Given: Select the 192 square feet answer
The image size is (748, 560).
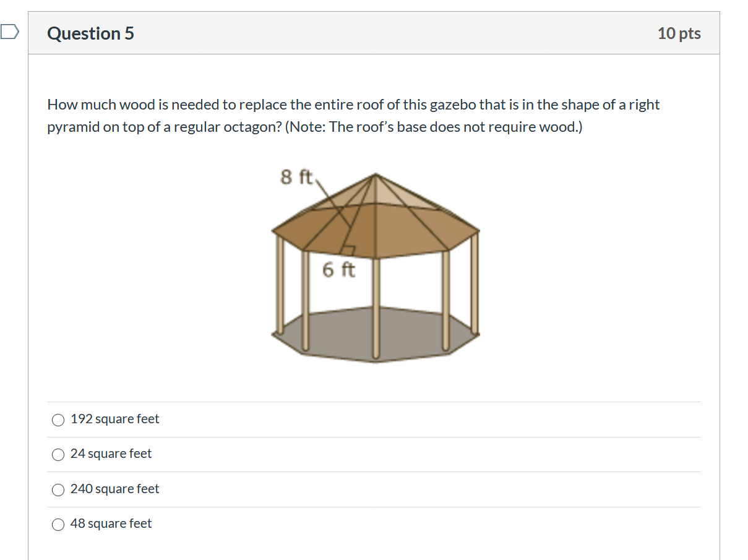Looking at the screenshot, I should (x=58, y=420).
